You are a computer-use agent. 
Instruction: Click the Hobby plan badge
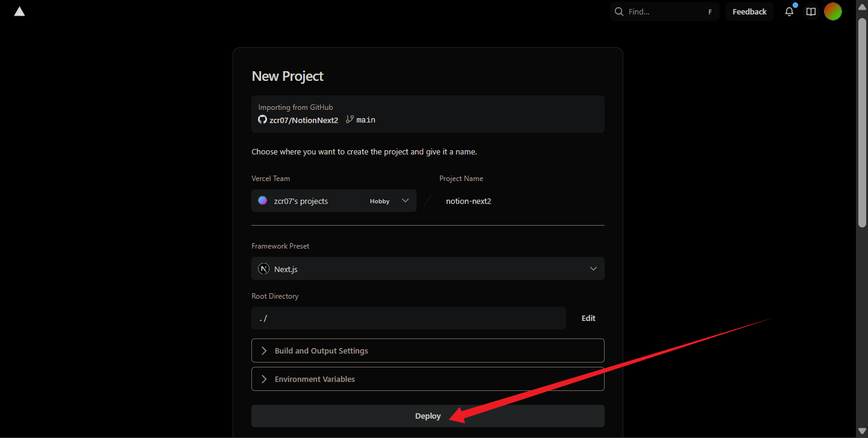[x=380, y=202]
